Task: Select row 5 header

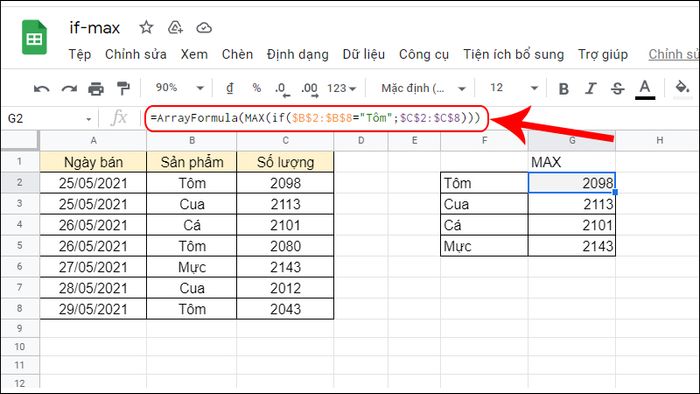Action: pyautogui.click(x=20, y=245)
